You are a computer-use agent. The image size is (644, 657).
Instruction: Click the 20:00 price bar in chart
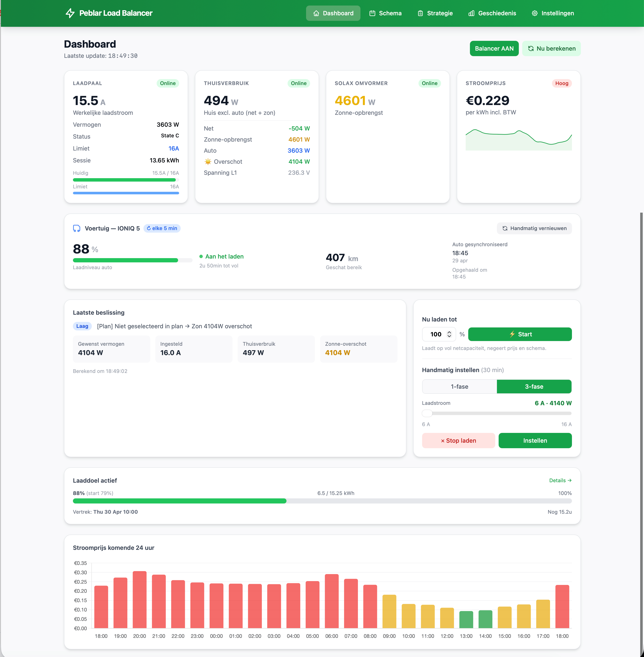(x=139, y=600)
